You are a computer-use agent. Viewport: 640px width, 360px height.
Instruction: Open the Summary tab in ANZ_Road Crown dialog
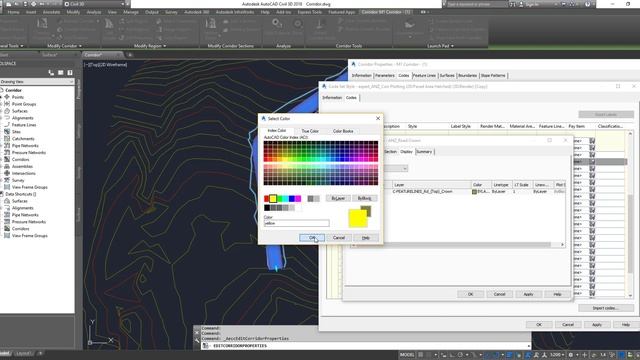point(424,152)
